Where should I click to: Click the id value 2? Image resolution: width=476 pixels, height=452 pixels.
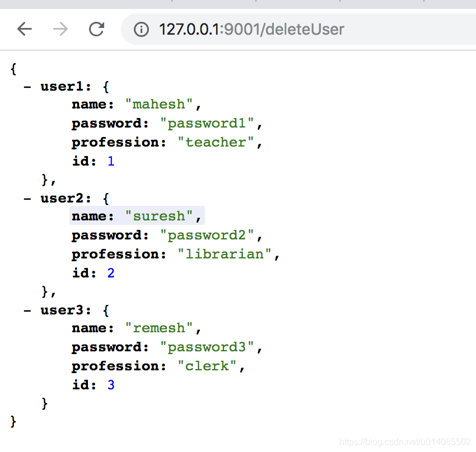pyautogui.click(x=111, y=273)
